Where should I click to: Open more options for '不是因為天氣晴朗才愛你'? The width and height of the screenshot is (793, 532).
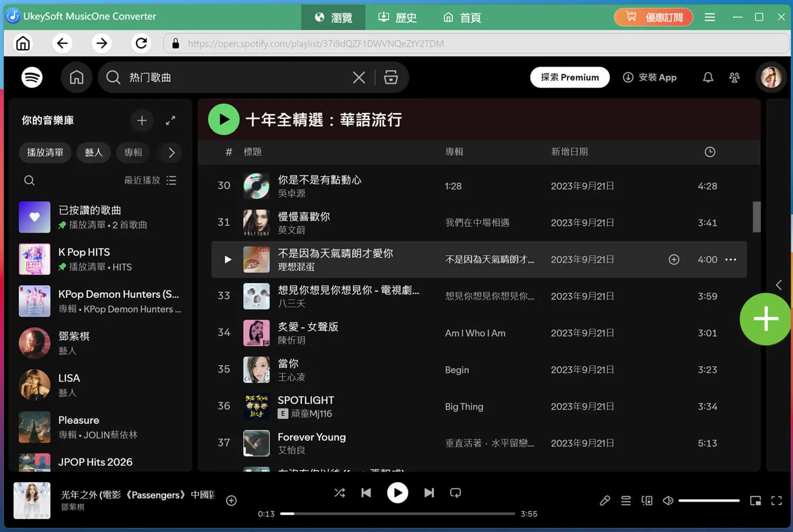point(731,259)
